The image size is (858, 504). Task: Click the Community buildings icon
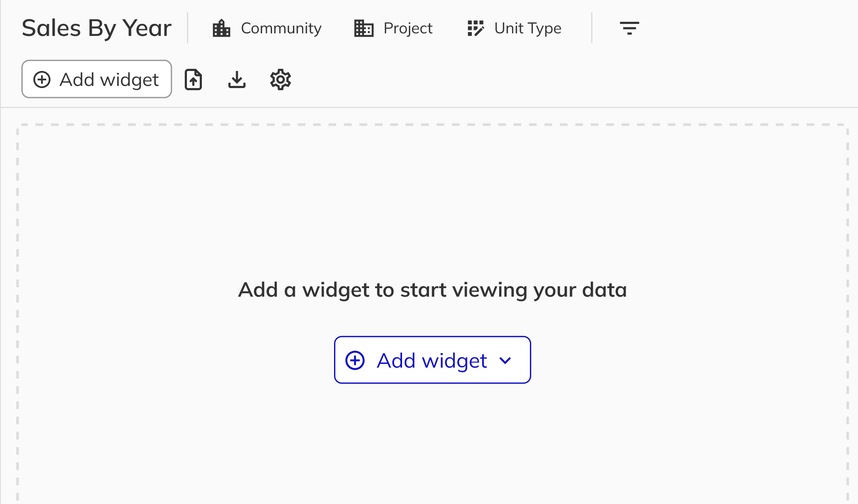coord(222,28)
